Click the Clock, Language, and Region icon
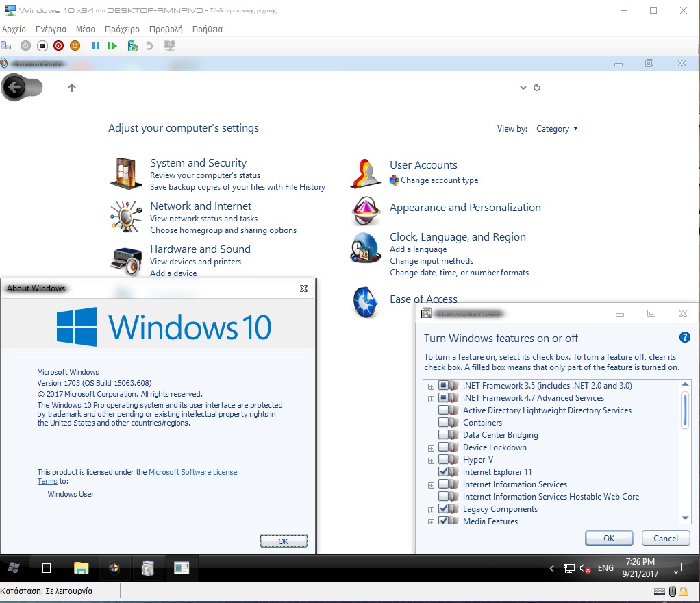 (366, 247)
